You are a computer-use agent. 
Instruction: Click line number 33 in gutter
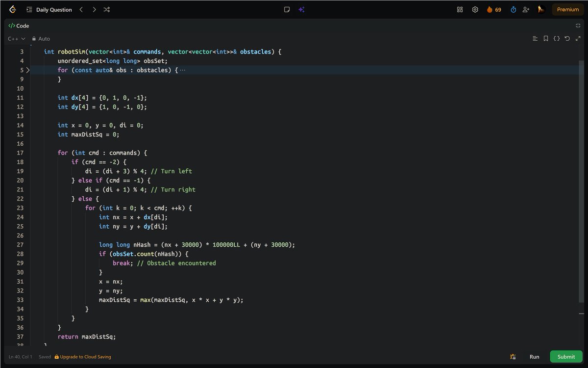20,300
